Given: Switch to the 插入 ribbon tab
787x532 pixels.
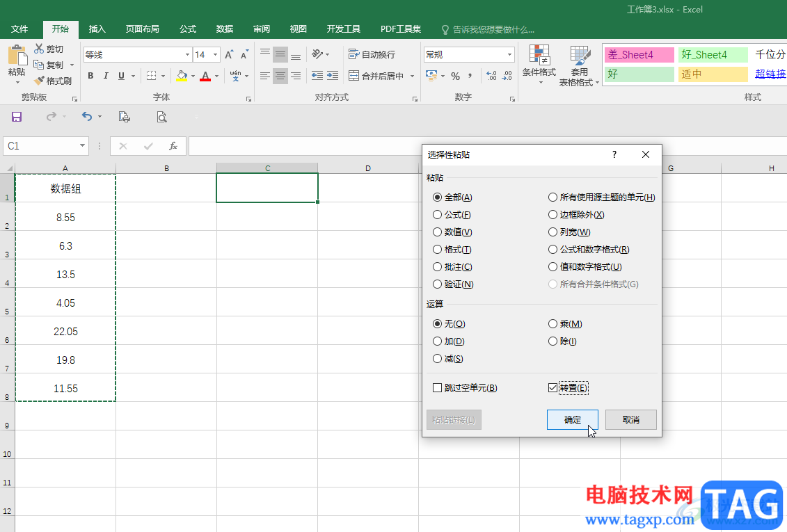Looking at the screenshot, I should (97, 29).
